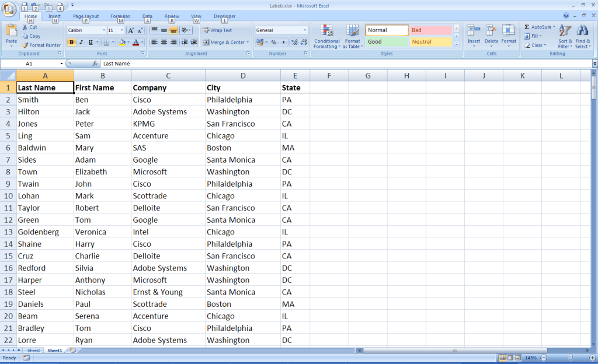
Task: Apply the Bad cell style
Action: pyautogui.click(x=430, y=30)
